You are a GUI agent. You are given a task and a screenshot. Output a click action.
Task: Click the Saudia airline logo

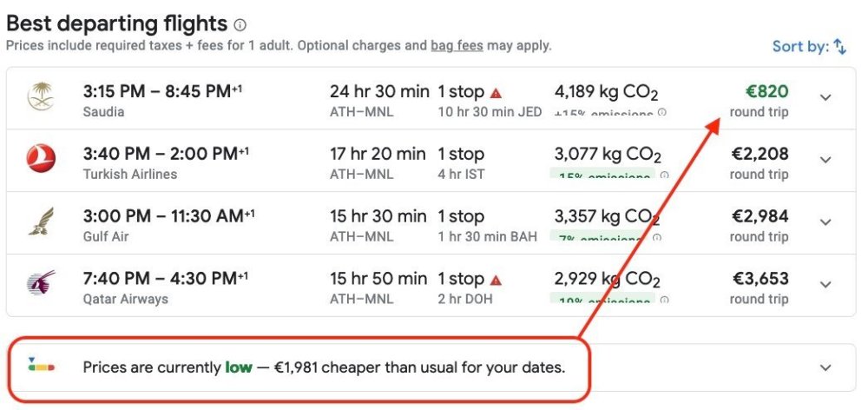[41, 96]
